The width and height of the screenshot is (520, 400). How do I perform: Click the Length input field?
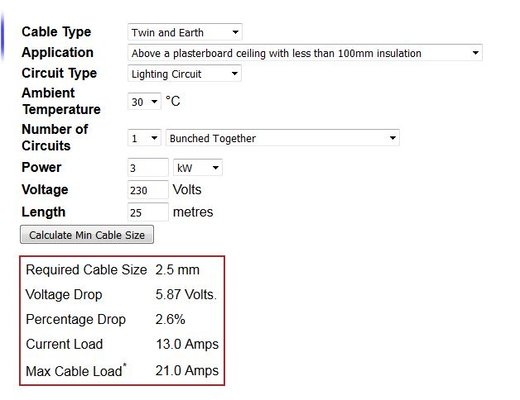click(x=148, y=212)
